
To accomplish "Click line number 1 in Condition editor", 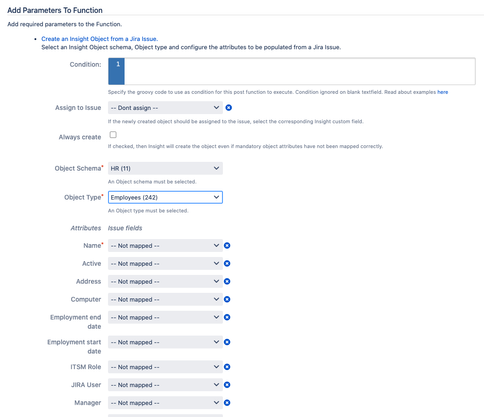I will (x=118, y=64).
